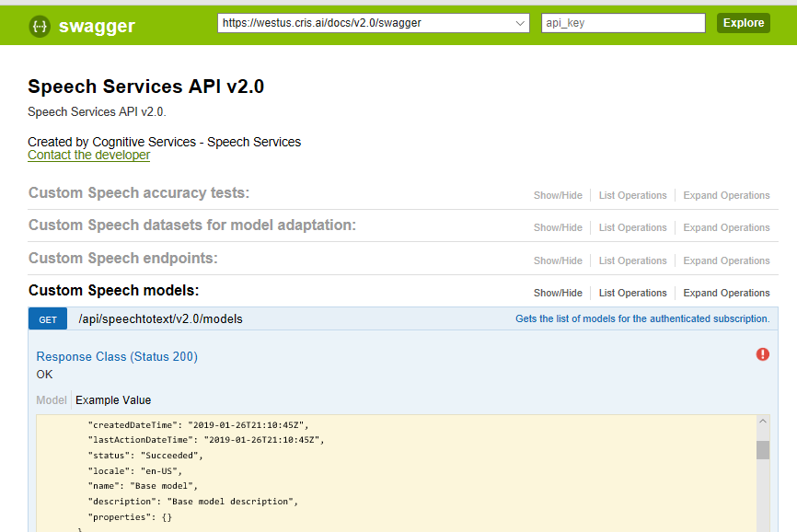This screenshot has width=797, height=532.
Task: Click the red error alert icon
Action: click(x=762, y=354)
